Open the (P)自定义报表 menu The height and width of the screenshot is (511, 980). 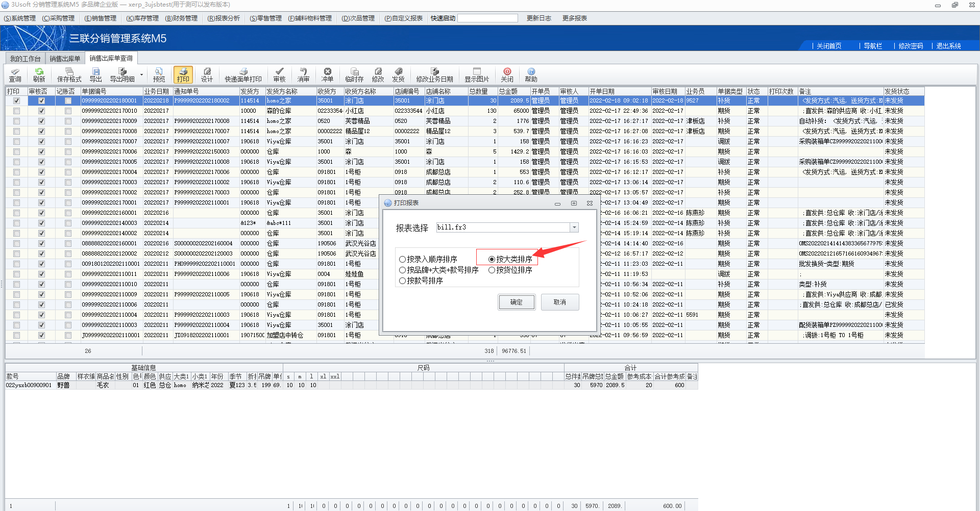[x=403, y=18]
